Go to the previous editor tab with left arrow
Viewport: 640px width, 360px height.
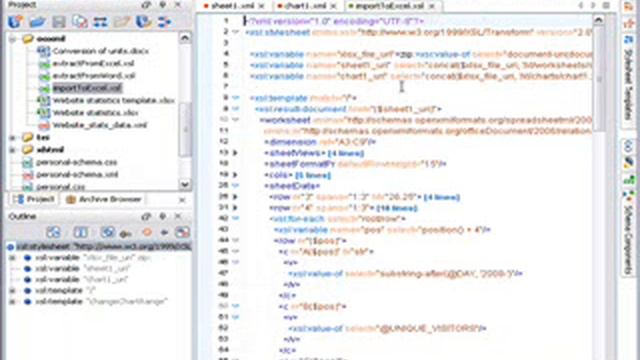(581, 6)
